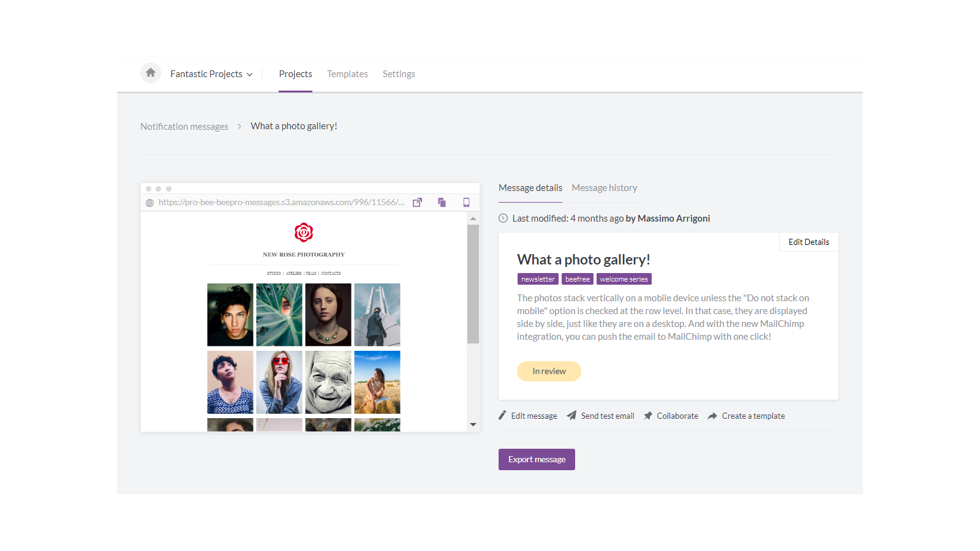Click the Edit message link text
The width and height of the screenshot is (980, 551).
pos(534,416)
